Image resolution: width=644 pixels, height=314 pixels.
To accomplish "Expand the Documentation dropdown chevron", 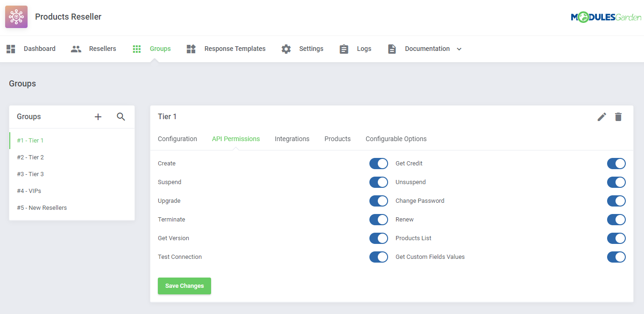I will [x=459, y=49].
